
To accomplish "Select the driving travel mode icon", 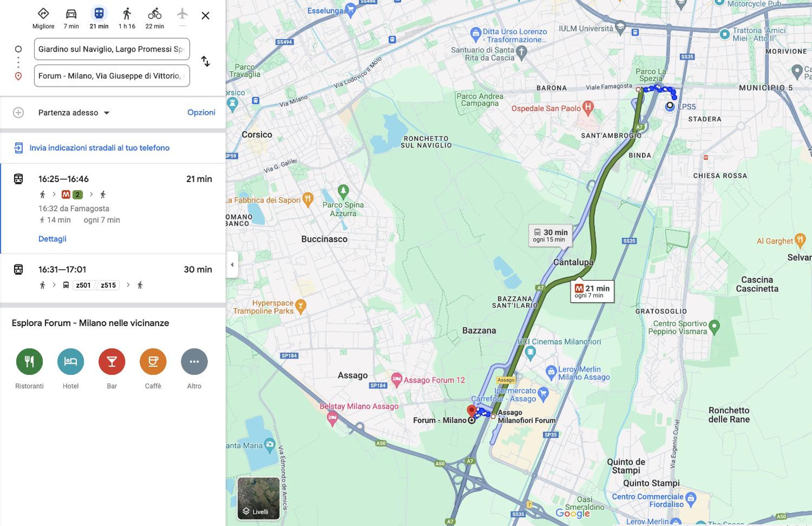I will (x=71, y=14).
